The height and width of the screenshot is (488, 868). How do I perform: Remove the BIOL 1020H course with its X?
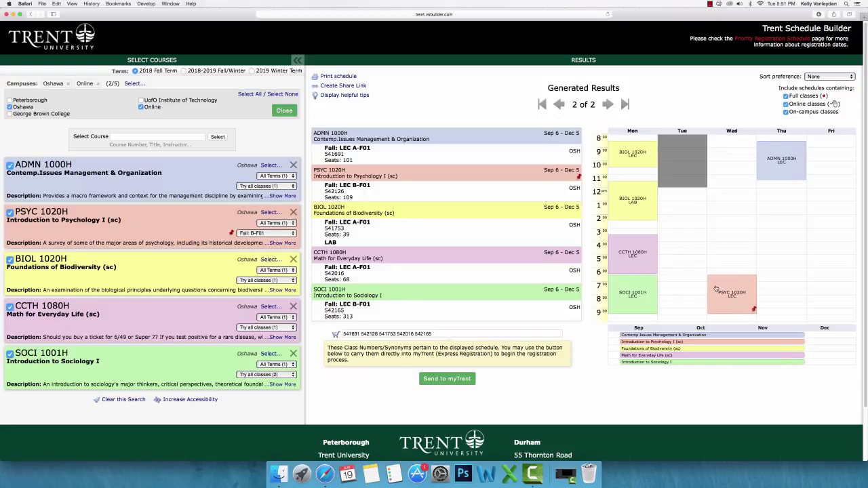coord(293,259)
